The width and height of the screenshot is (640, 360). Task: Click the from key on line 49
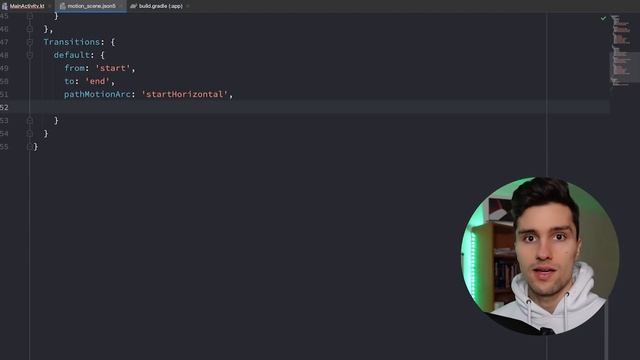click(x=75, y=68)
